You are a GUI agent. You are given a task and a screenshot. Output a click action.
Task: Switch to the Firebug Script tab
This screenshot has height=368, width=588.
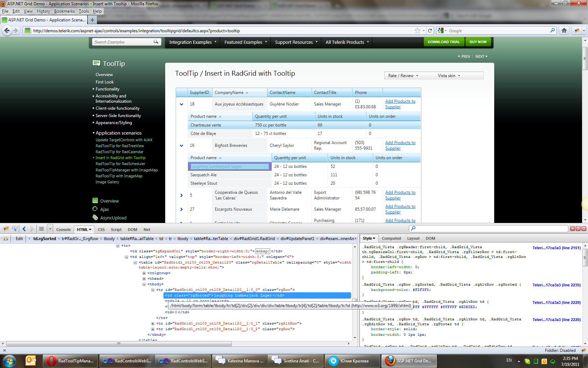click(x=116, y=230)
